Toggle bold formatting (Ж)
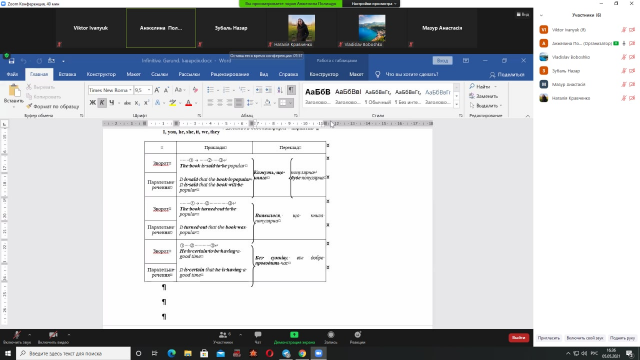This screenshot has height=360, width=640. [x=93, y=103]
